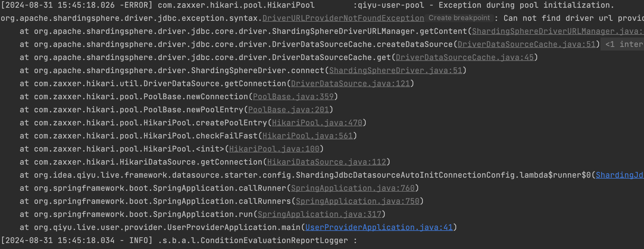Click the Create breakpoint hint

click(459, 18)
